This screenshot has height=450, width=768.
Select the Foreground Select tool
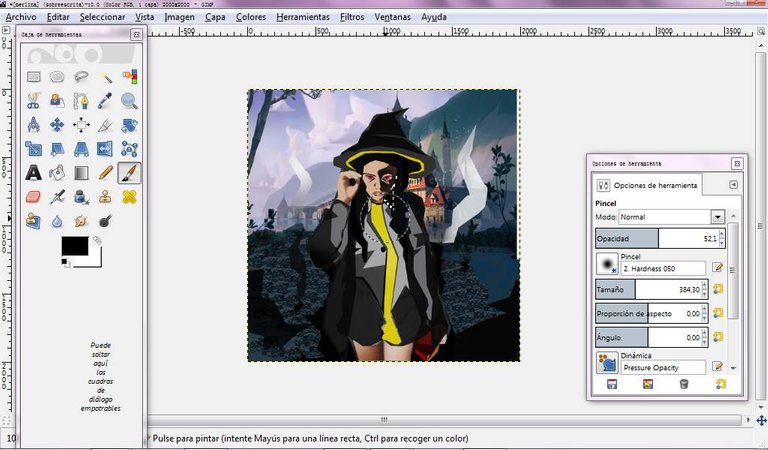click(57, 101)
